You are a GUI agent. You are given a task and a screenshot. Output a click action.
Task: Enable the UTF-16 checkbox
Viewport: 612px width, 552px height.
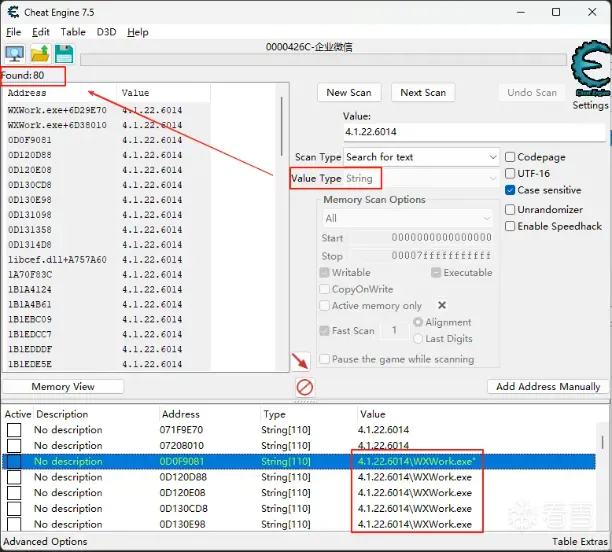coord(510,173)
